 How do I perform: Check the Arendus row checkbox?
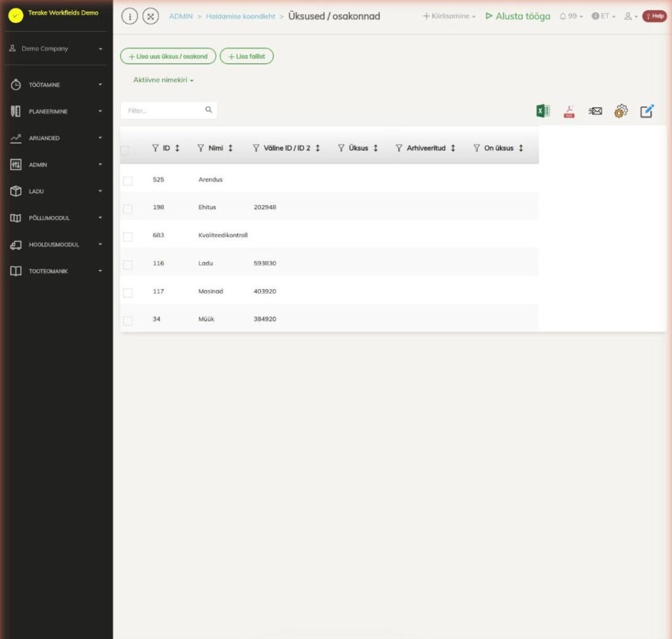(x=128, y=181)
